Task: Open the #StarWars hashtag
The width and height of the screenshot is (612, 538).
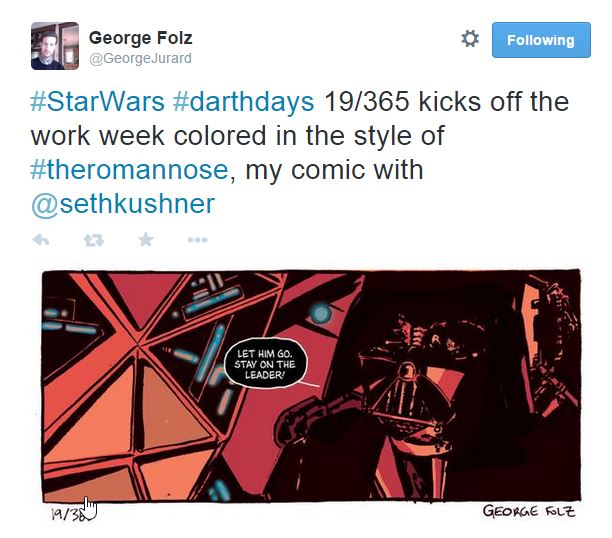Action: pos(98,102)
